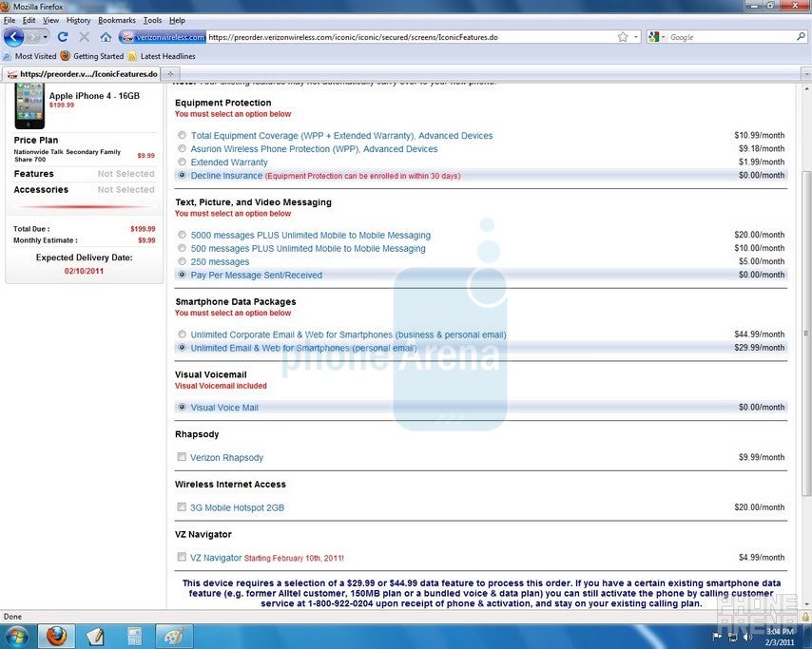Open the Edit menu
812x649 pixels.
pyautogui.click(x=29, y=20)
